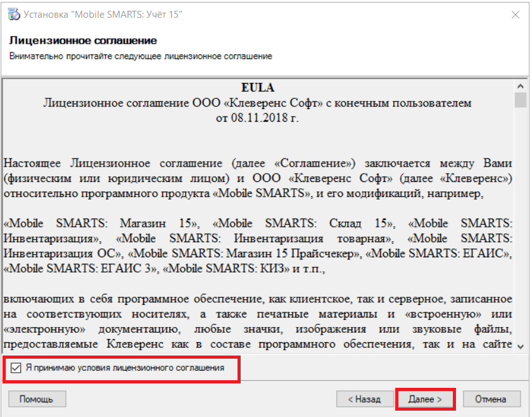The height and width of the screenshot is (417, 532).
Task: Click the "EULA" heading in the license text
Action: tap(258, 88)
